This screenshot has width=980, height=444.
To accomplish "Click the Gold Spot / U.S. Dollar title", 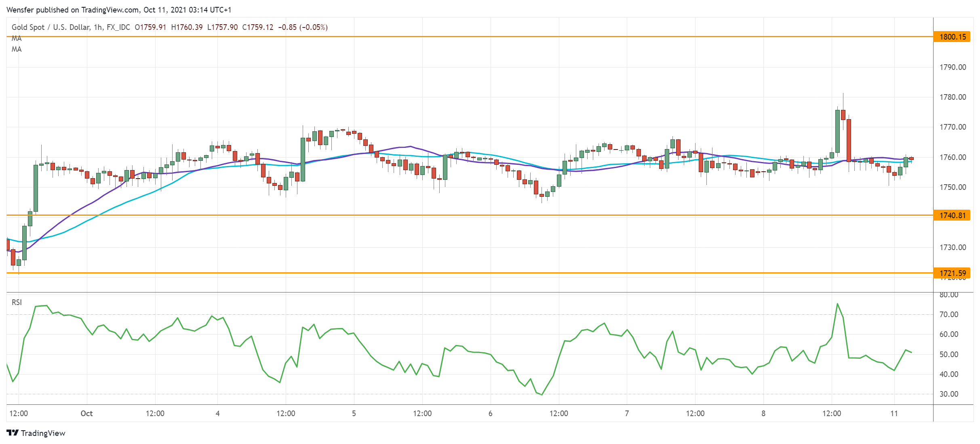I will (x=51, y=27).
